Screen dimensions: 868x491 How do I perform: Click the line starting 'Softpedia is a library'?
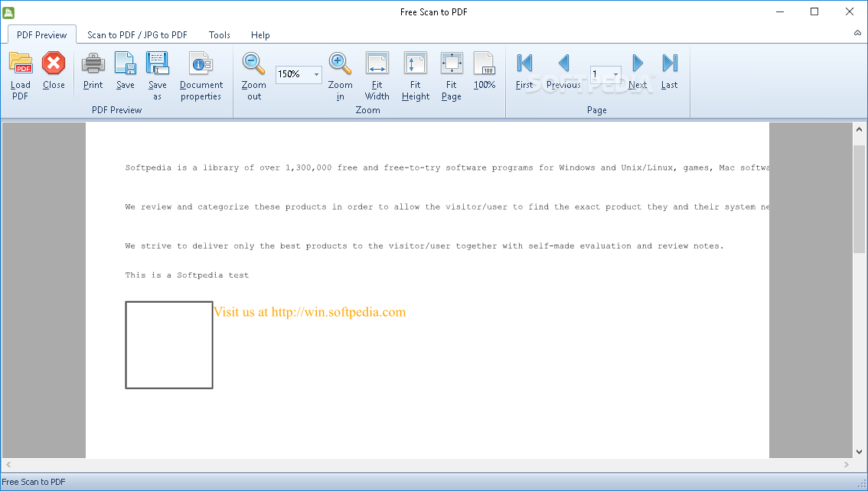(447, 167)
